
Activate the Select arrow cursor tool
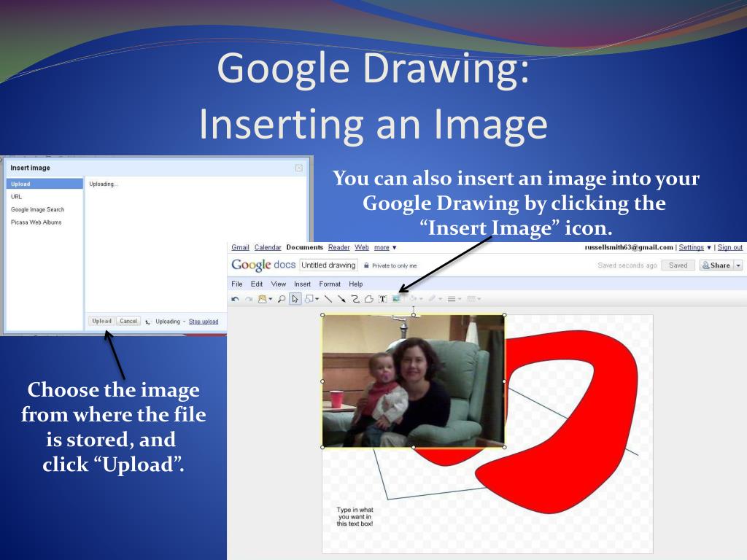pyautogui.click(x=295, y=299)
